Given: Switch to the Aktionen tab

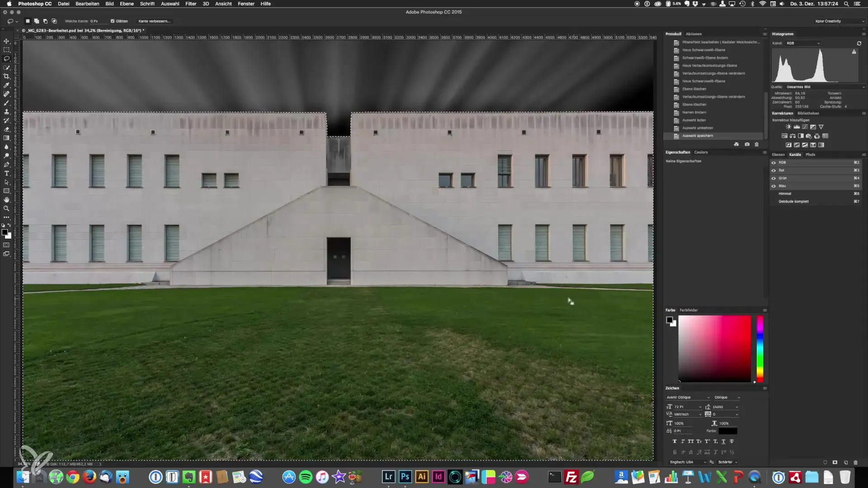Looking at the screenshot, I should pos(693,34).
